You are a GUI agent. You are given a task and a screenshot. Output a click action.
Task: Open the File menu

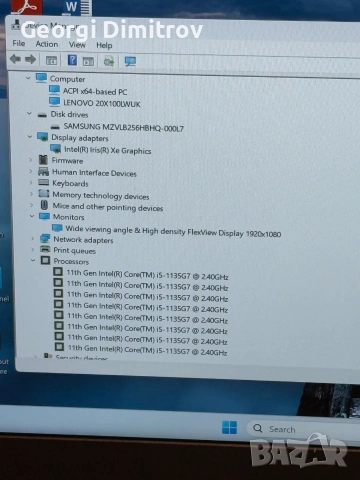tap(19, 43)
